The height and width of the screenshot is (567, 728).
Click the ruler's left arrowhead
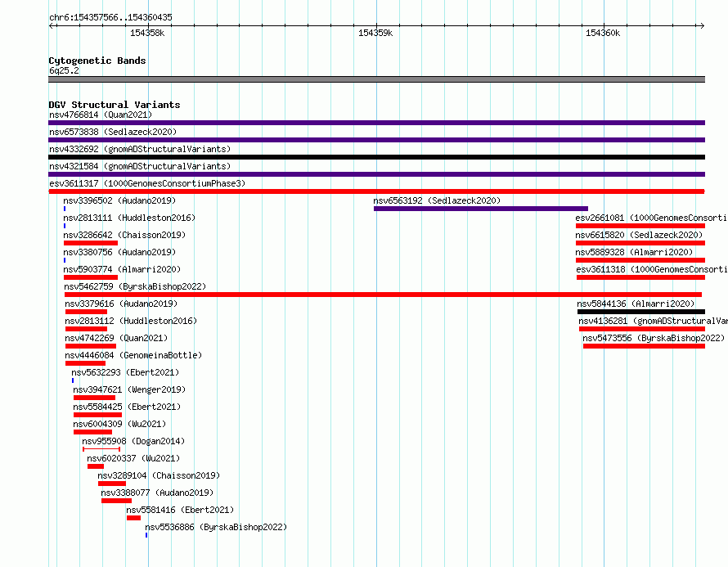pos(51,25)
